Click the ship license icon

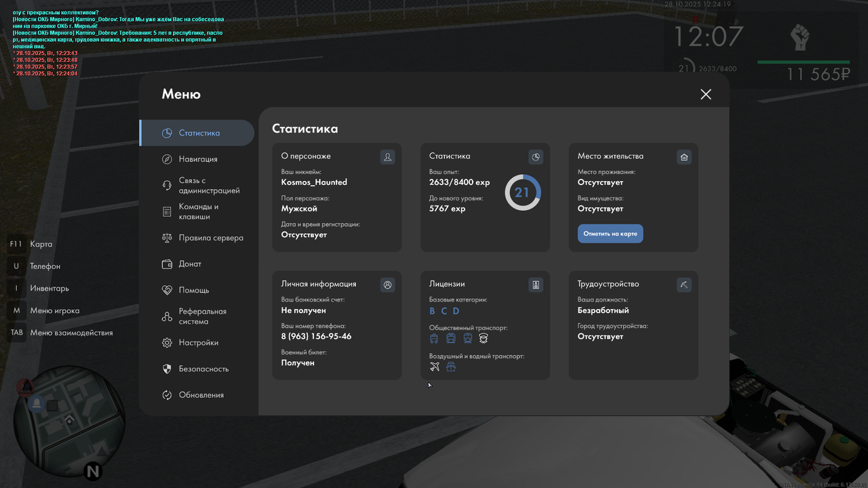[x=451, y=367]
